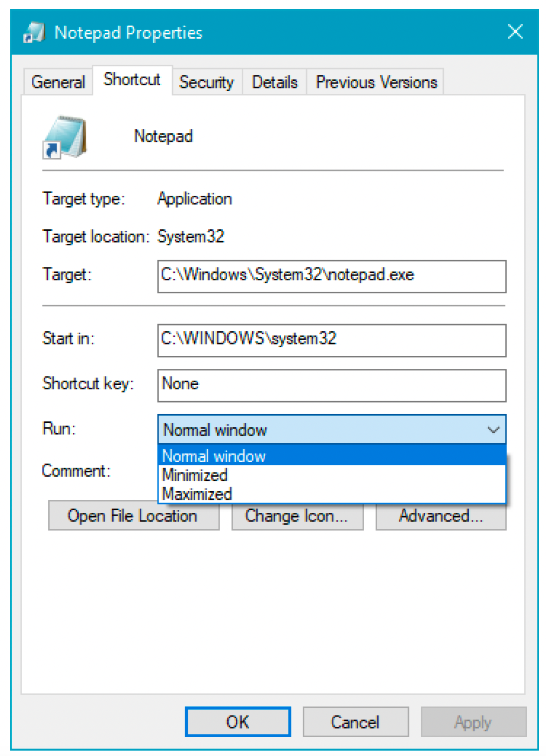Click the Notepad shortcut icon in the dialog

(x=64, y=137)
